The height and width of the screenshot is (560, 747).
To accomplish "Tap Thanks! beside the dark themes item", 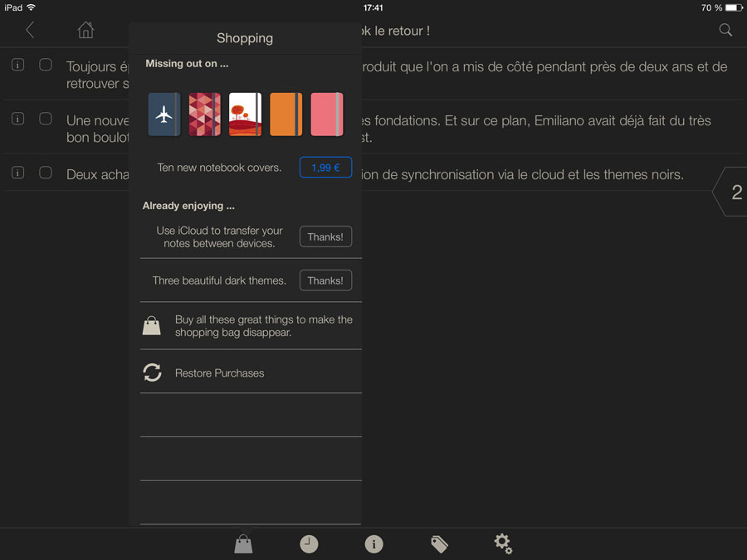I will click(x=326, y=280).
